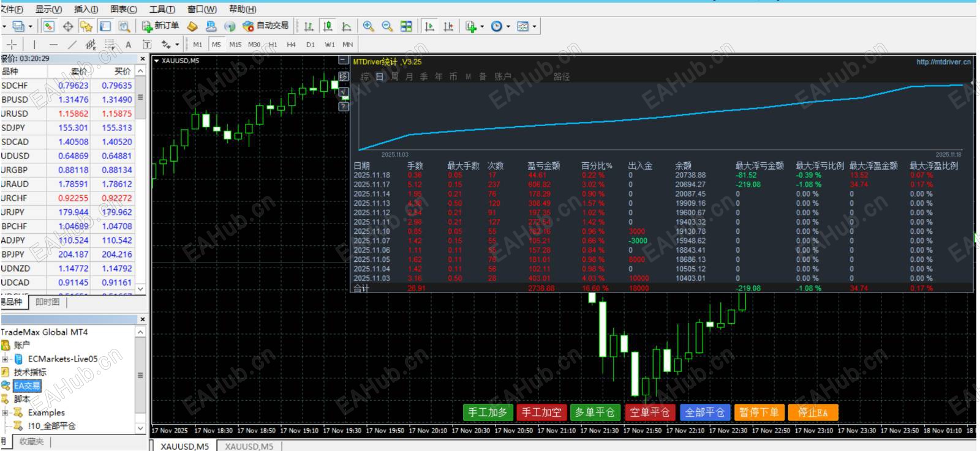
Task: Toggle the Data Window crosshair icon
Action: (x=68, y=26)
